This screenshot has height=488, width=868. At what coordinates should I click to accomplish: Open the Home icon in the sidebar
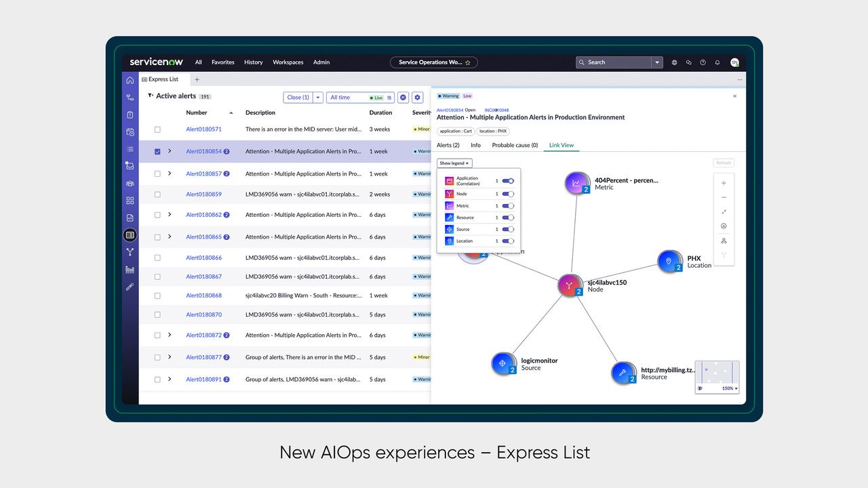[x=130, y=80]
